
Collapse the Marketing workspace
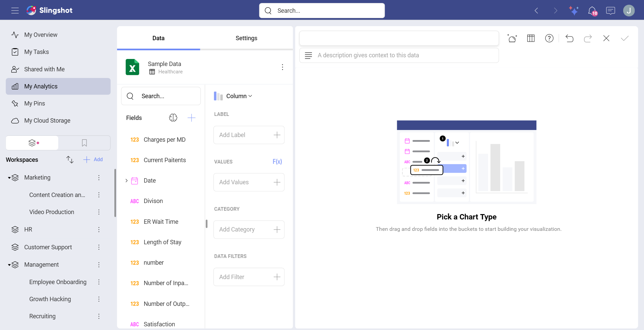(x=9, y=178)
